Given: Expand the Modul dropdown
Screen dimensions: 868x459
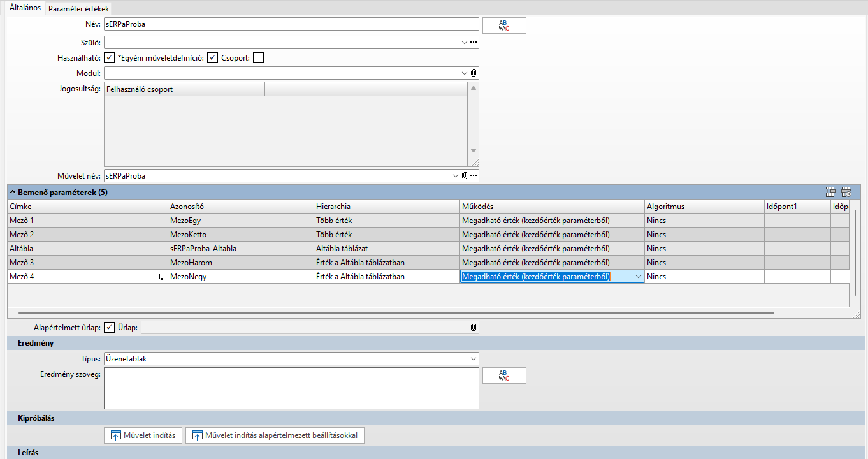Looking at the screenshot, I should pyautogui.click(x=465, y=73).
